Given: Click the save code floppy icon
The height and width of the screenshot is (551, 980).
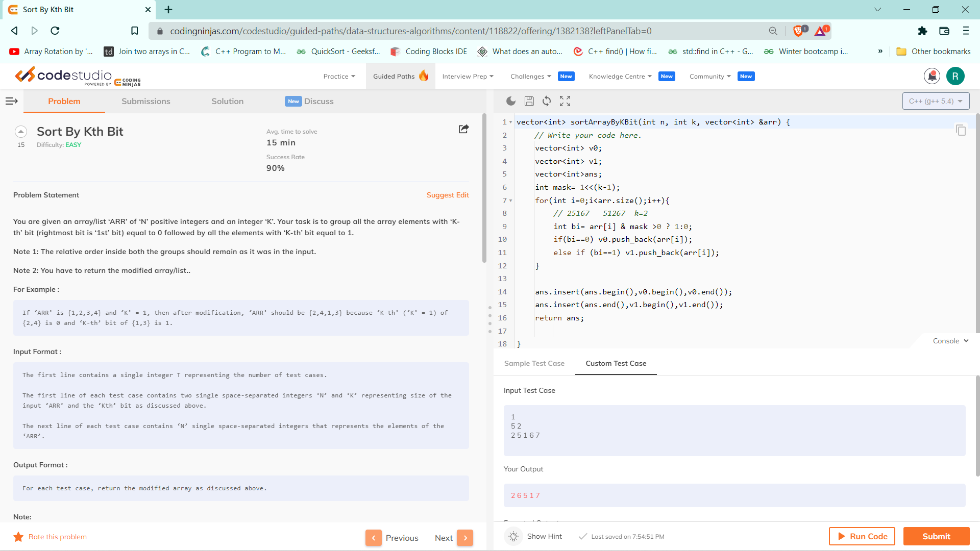Looking at the screenshot, I should click(529, 101).
